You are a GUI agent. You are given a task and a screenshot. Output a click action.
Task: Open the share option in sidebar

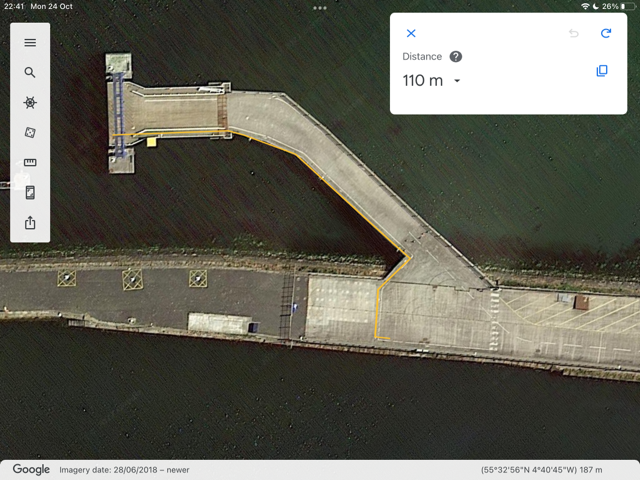30,223
